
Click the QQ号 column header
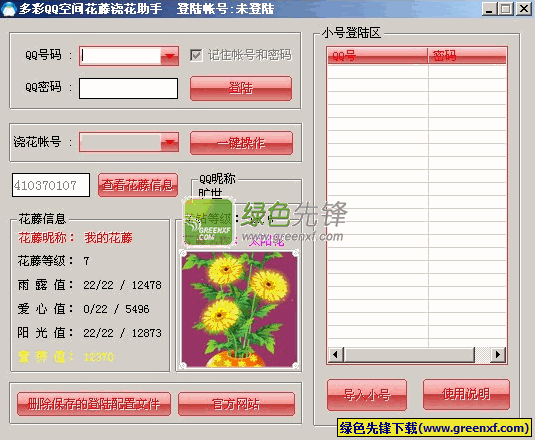point(377,56)
